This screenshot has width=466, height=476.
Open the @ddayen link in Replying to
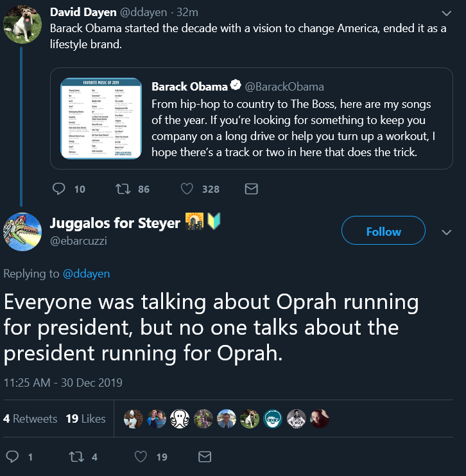(86, 274)
